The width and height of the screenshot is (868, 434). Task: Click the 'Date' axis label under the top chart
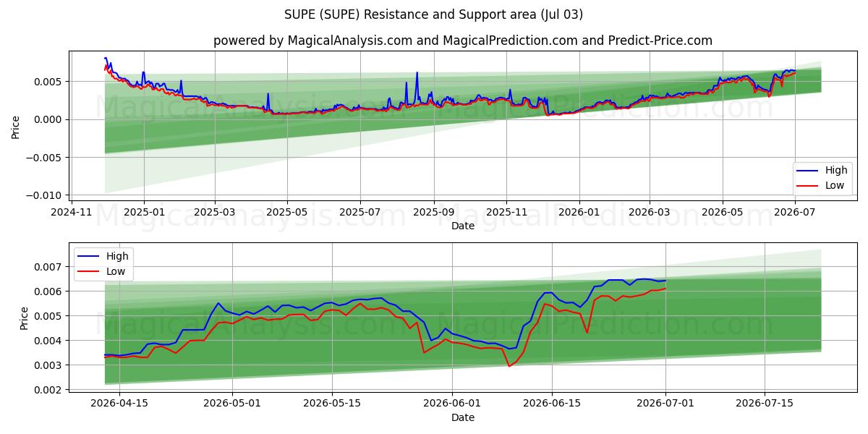(x=463, y=226)
